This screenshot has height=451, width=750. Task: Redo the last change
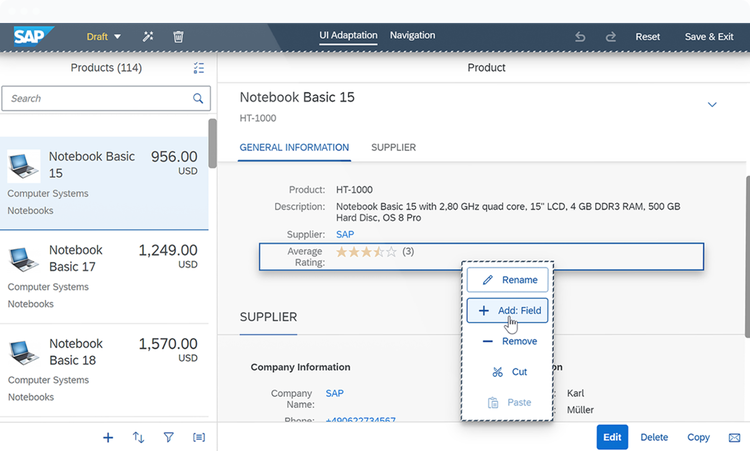610,37
